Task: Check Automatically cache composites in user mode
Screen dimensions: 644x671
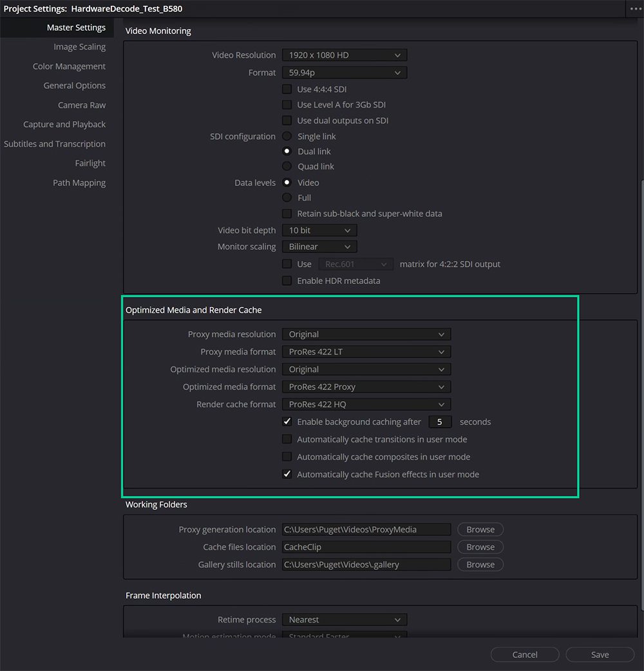Action: tap(287, 457)
